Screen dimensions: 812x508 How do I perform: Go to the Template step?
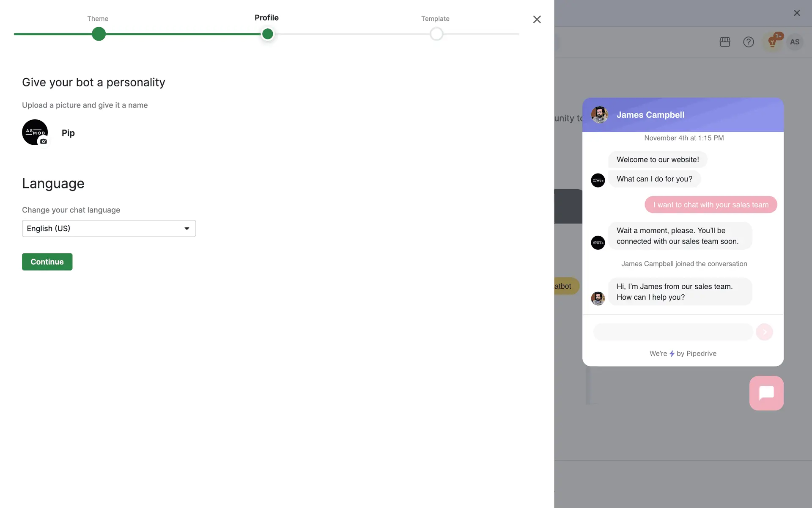(435, 19)
